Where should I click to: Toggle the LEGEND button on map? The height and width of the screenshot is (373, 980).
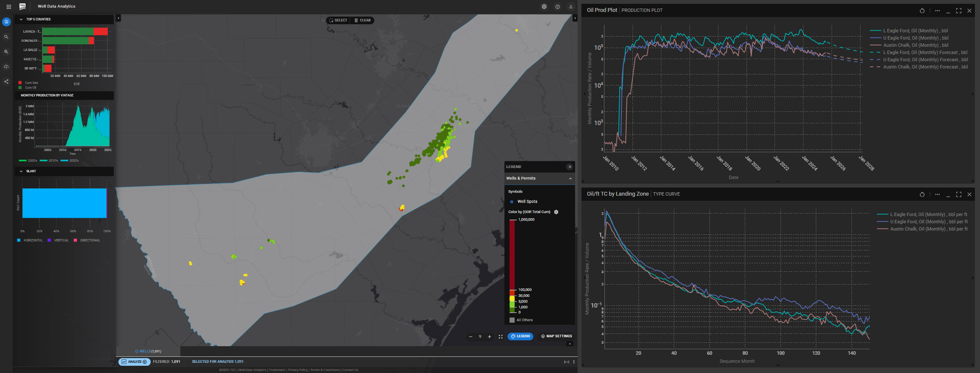pos(520,336)
